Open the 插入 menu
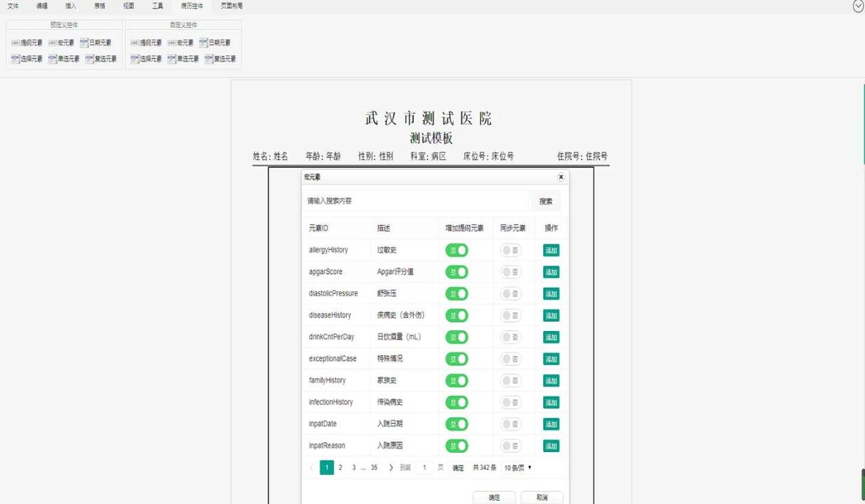 pyautogui.click(x=70, y=6)
